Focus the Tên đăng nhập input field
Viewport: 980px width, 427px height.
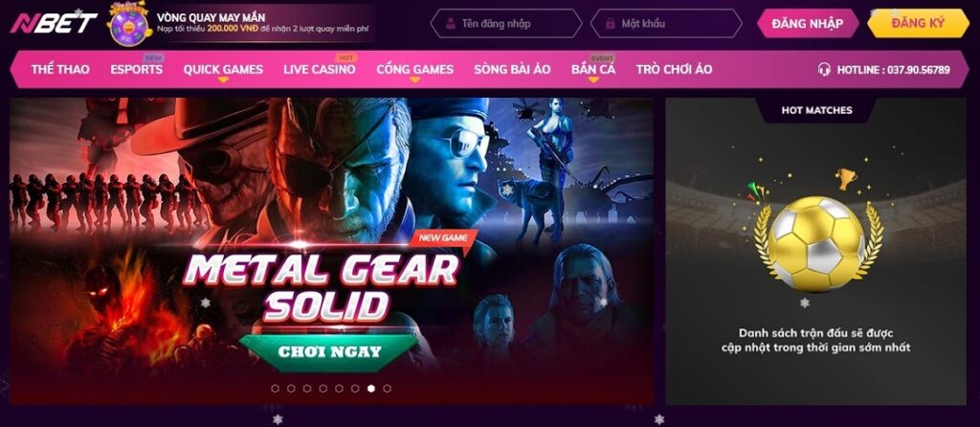[x=506, y=24]
